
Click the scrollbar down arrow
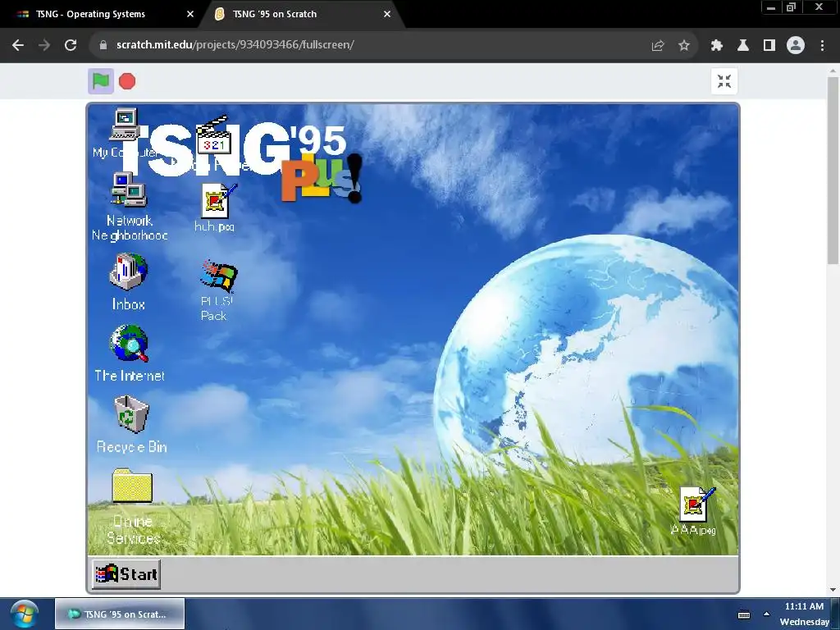[x=833, y=590]
